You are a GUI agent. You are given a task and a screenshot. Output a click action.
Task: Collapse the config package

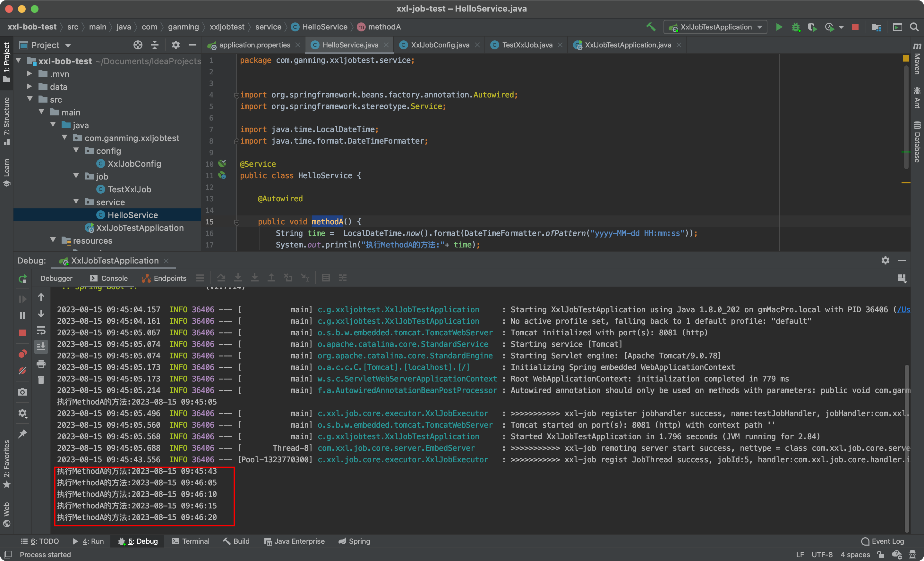[x=76, y=150]
